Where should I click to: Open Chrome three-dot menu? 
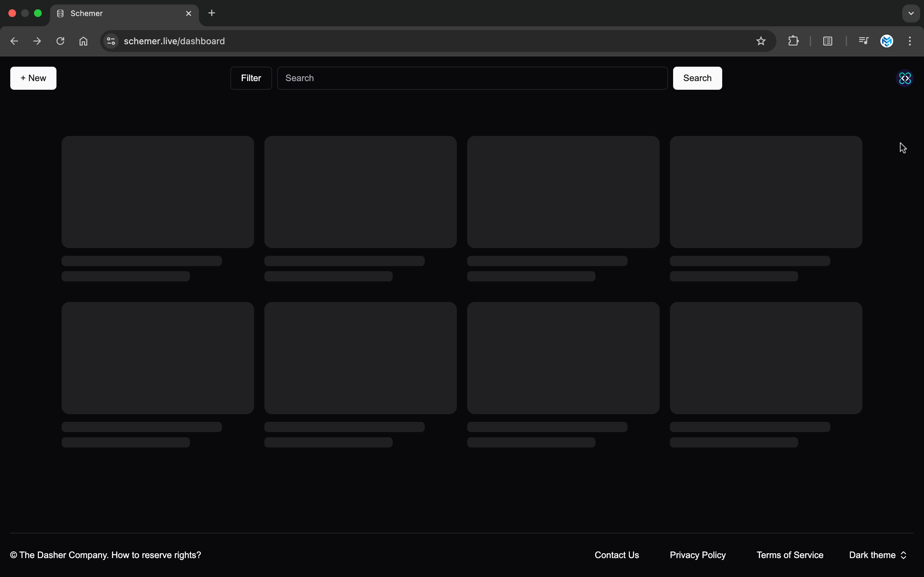(x=910, y=41)
